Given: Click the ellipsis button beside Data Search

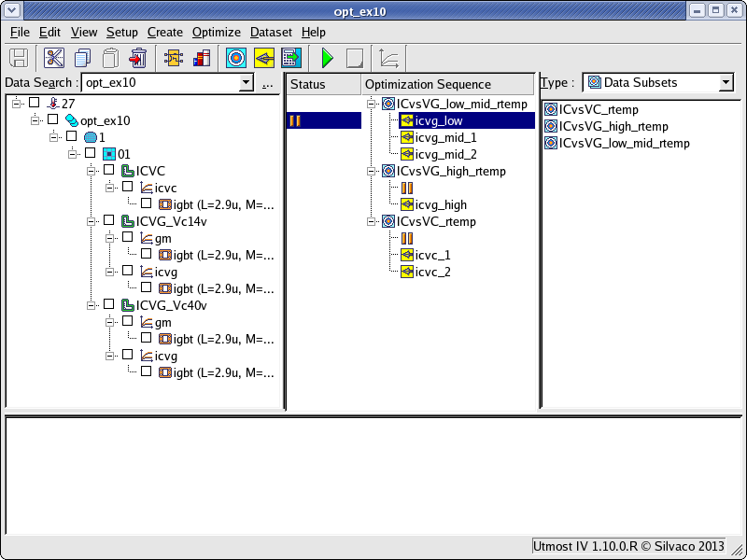Looking at the screenshot, I should 267,84.
